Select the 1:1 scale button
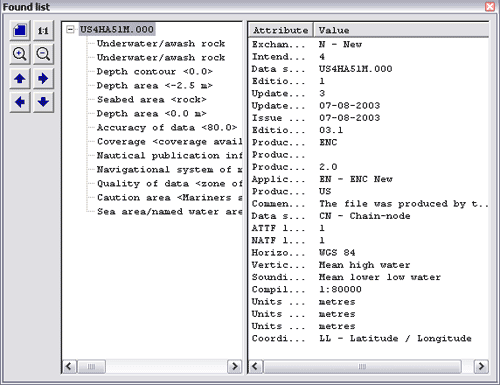500x385 pixels. [x=43, y=31]
